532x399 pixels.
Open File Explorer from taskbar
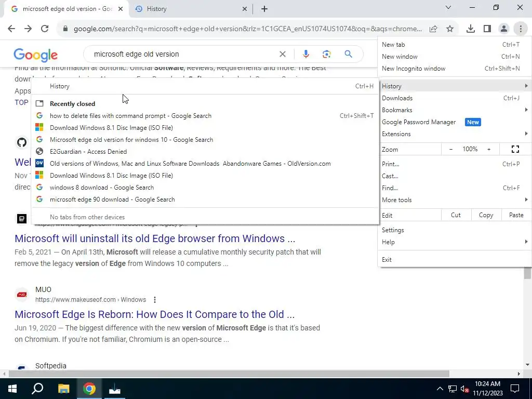pos(63,389)
